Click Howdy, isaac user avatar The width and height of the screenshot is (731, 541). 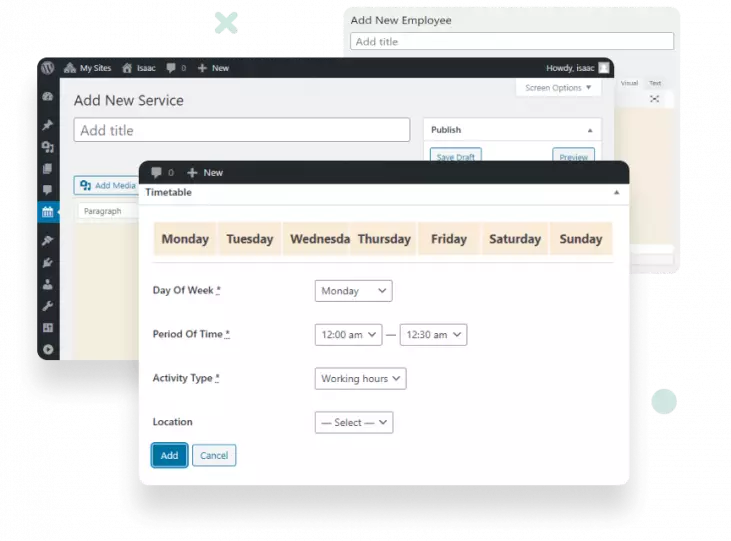click(x=604, y=68)
